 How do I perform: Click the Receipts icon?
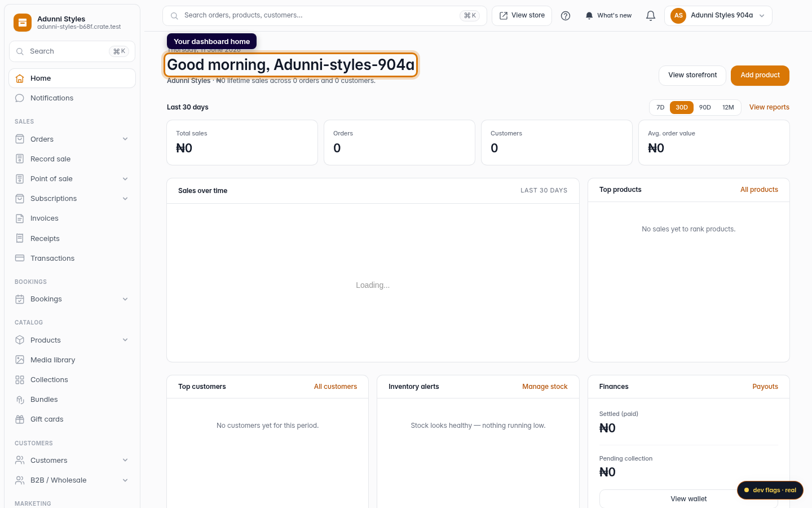point(20,238)
